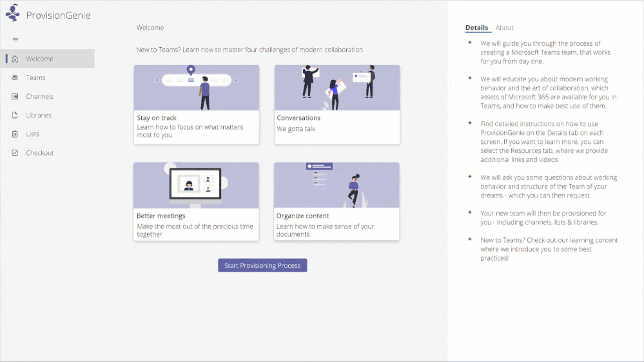Go to Libraries in the sidebar
The width and height of the screenshot is (644, 362).
48,115
